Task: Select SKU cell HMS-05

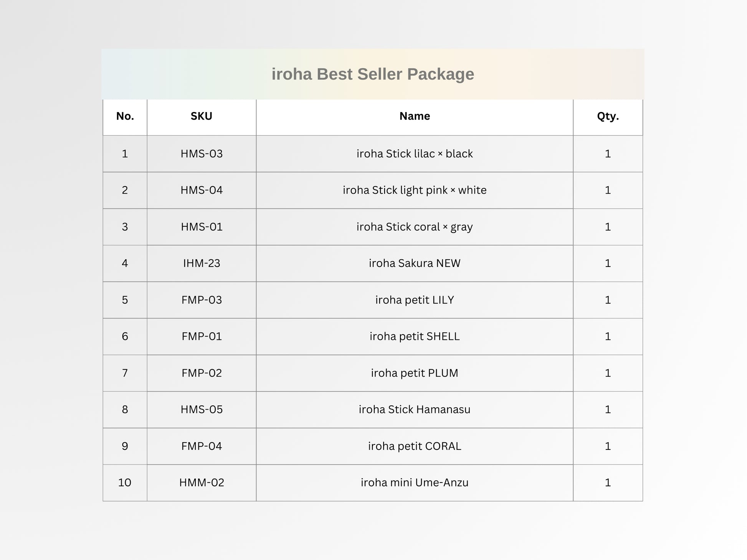Action: 202,410
